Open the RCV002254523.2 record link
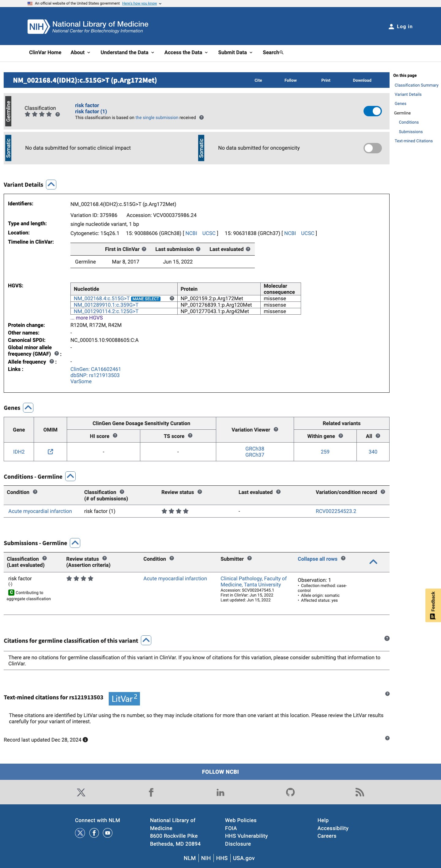This screenshot has width=441, height=868. [336, 511]
